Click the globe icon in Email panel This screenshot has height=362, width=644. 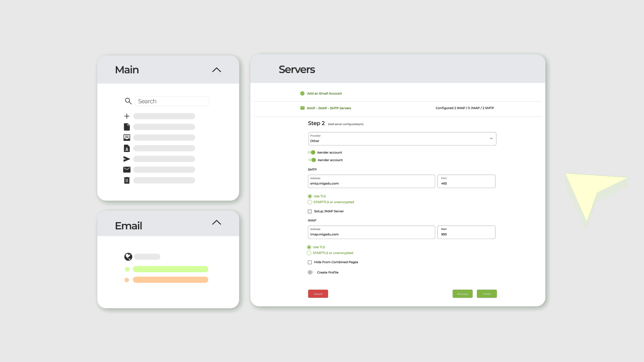(128, 257)
